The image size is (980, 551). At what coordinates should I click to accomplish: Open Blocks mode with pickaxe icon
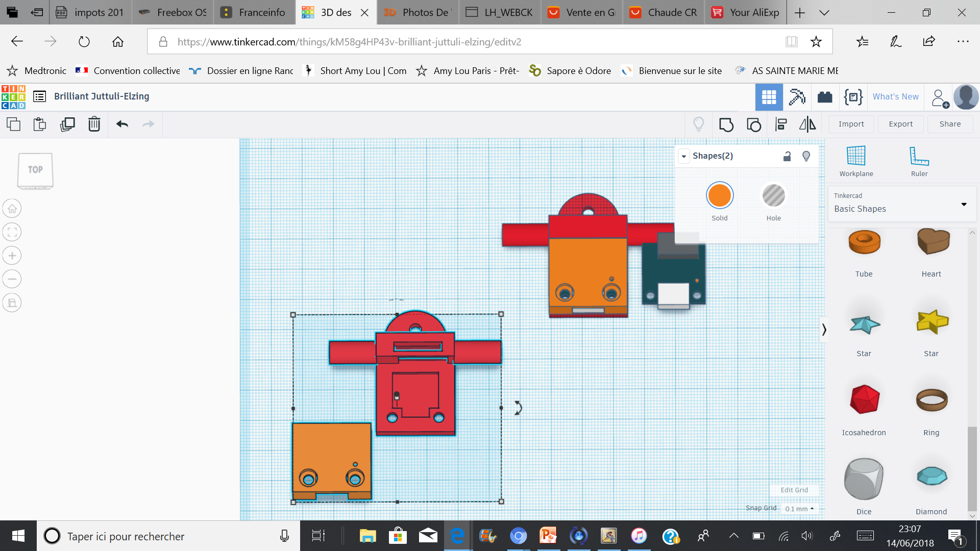(797, 97)
